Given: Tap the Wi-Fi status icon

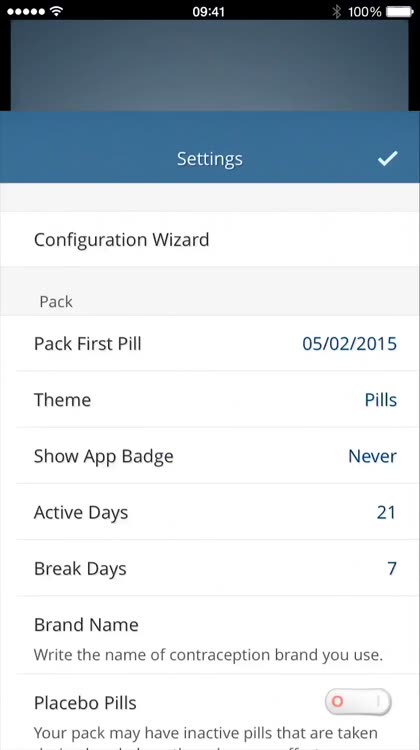Looking at the screenshot, I should tap(56, 11).
